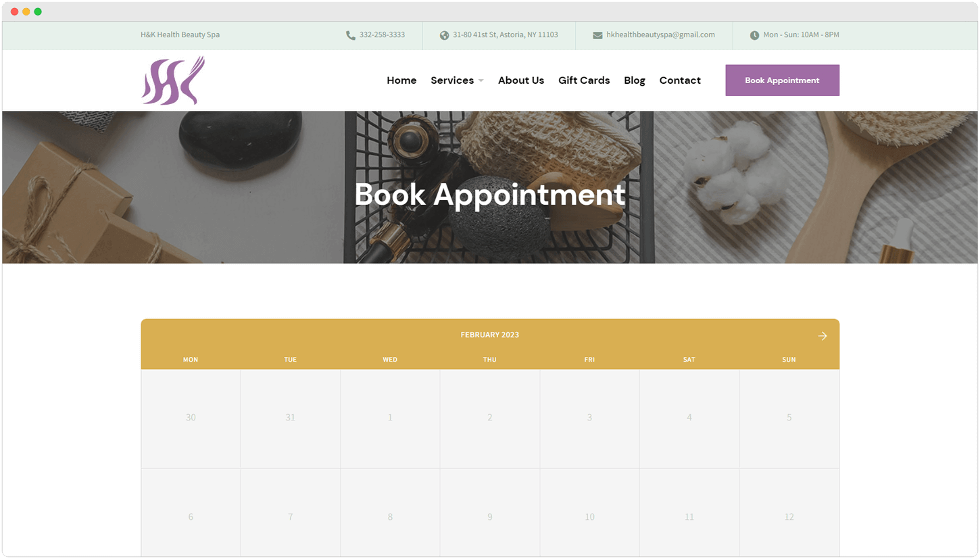This screenshot has width=980, height=559.
Task: Click the SAT column header
Action: tap(689, 360)
